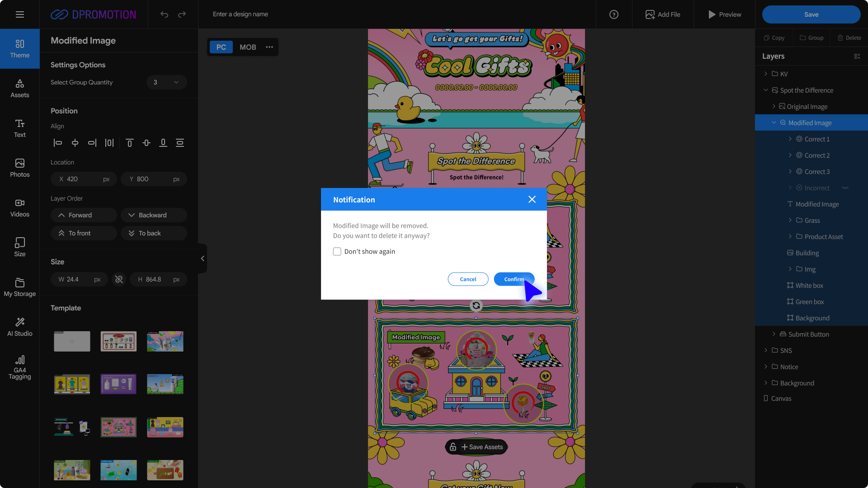Open the hamburger menu icon
Screen dimensions: 868x488
[x=19, y=14]
